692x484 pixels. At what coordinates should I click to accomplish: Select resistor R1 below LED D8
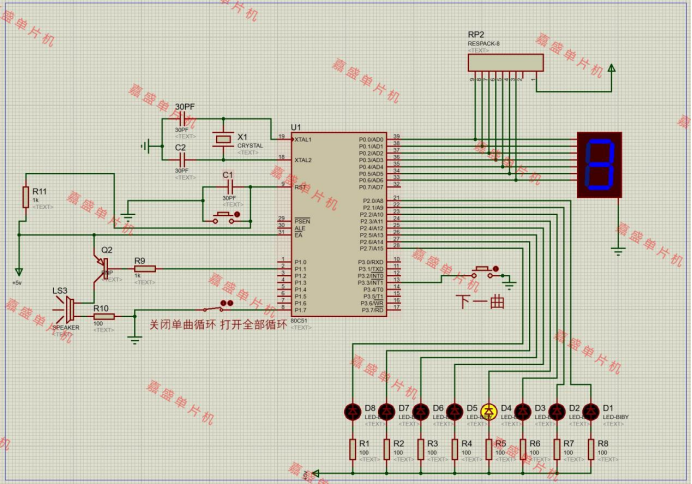[353, 450]
